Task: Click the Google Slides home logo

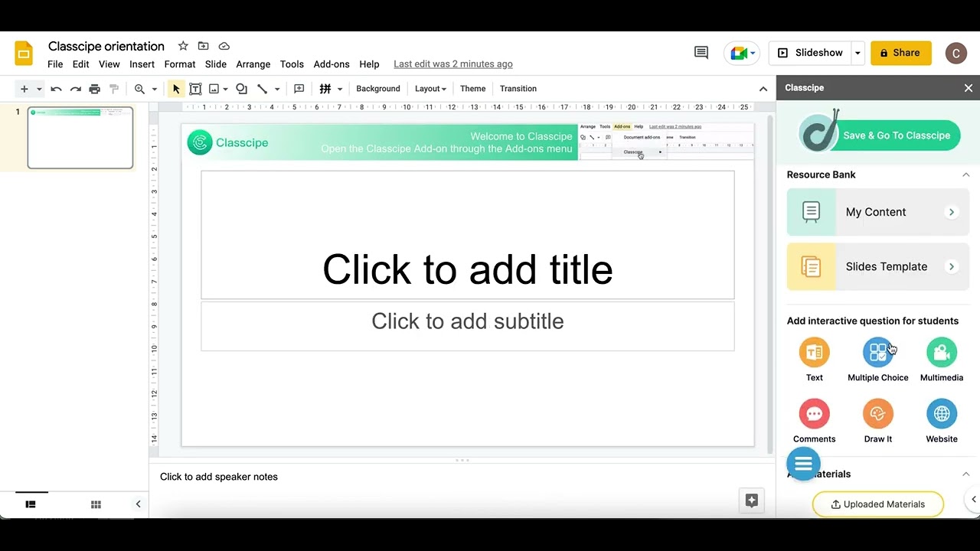Action: [x=24, y=53]
